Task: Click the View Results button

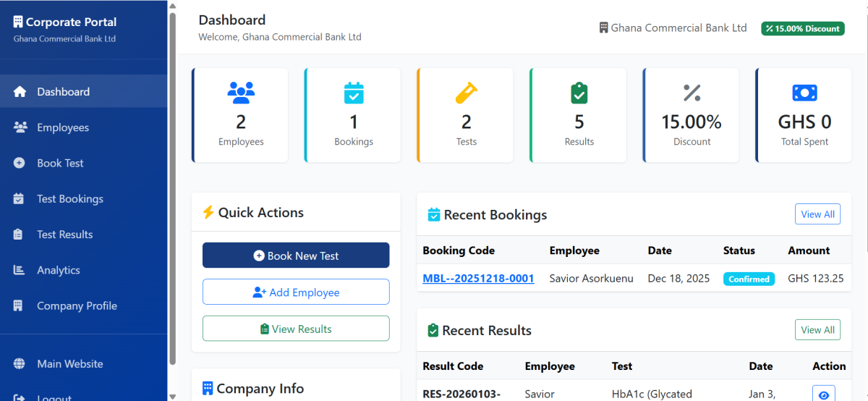Action: tap(296, 329)
